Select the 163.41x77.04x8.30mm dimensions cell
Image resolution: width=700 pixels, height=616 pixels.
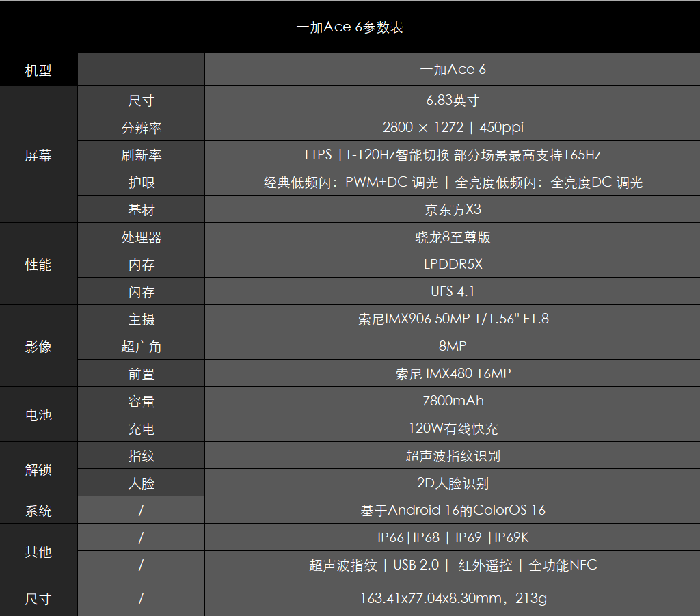(x=453, y=598)
